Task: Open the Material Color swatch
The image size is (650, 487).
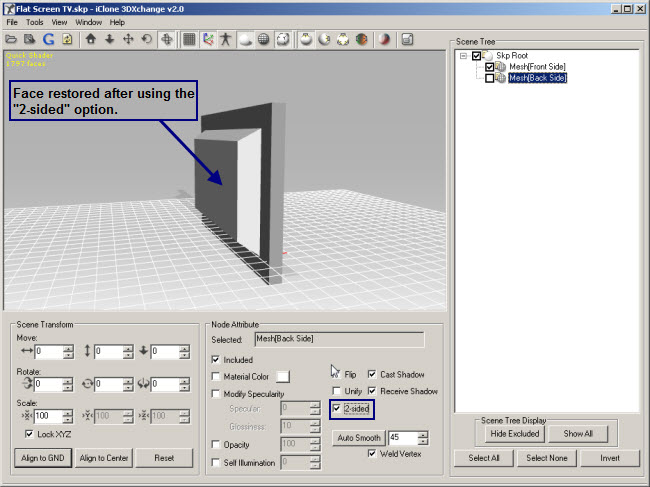Action: (x=283, y=376)
